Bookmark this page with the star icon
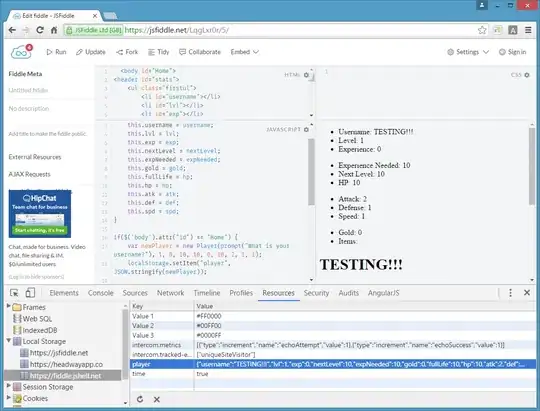 (482, 30)
